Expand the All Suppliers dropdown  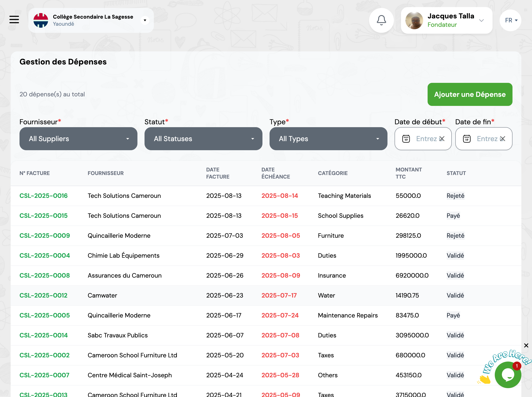pyautogui.click(x=78, y=139)
